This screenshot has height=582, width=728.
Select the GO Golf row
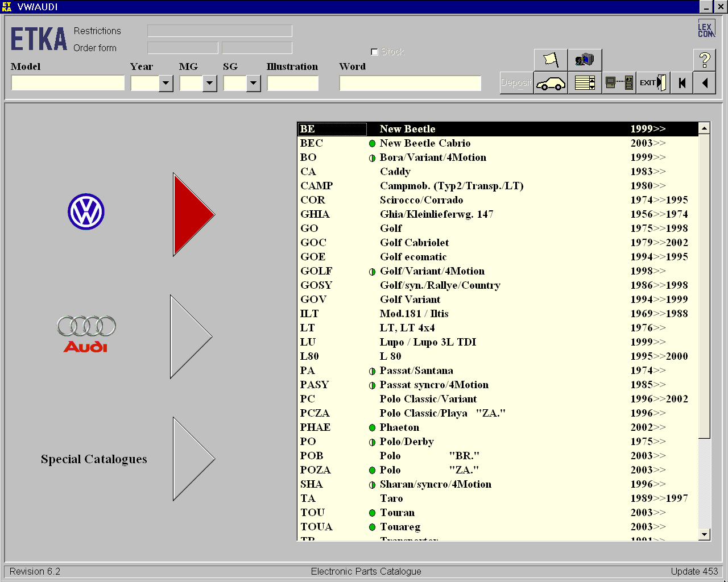498,228
